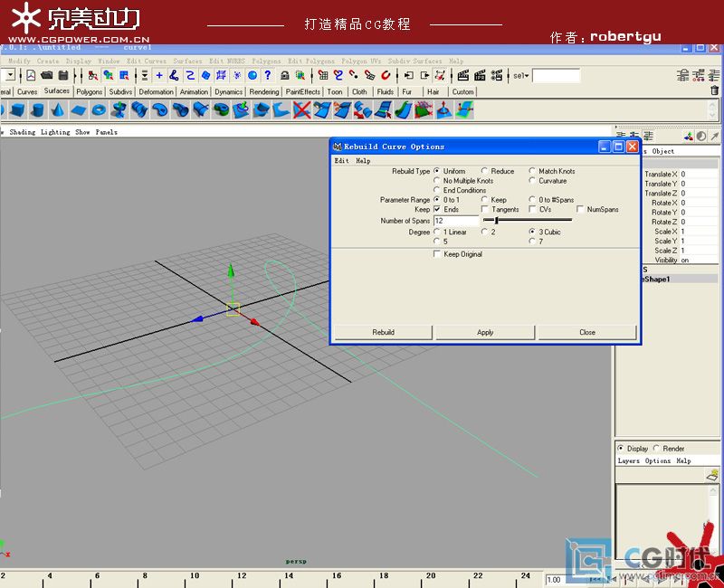Click the shelf icon with the red X
724x588 pixels.
click(301, 110)
